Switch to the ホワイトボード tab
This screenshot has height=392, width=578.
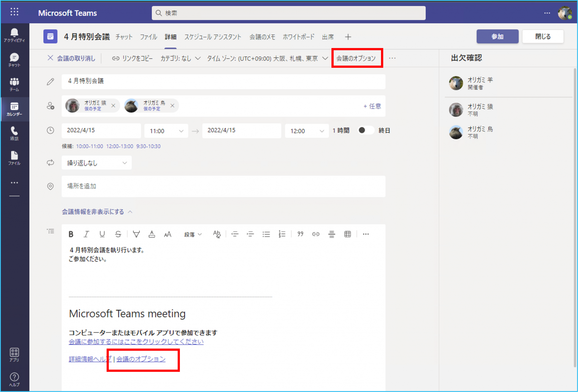click(x=298, y=37)
